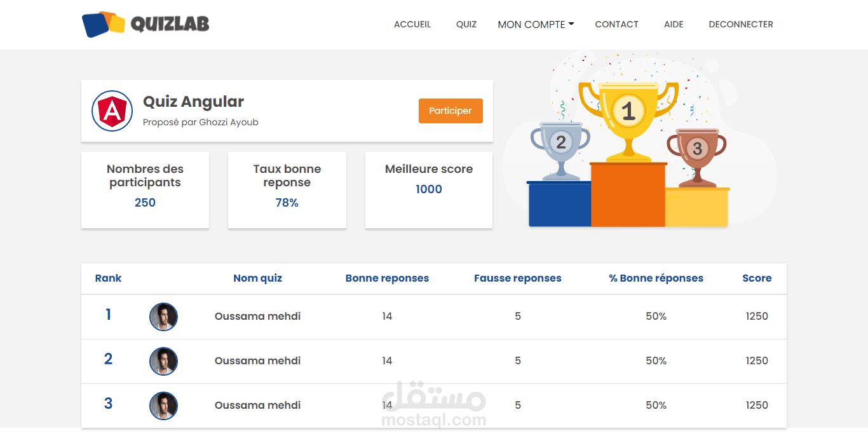Click score 1250 in rank 2 row
The width and height of the screenshot is (868, 438).
pos(757,360)
